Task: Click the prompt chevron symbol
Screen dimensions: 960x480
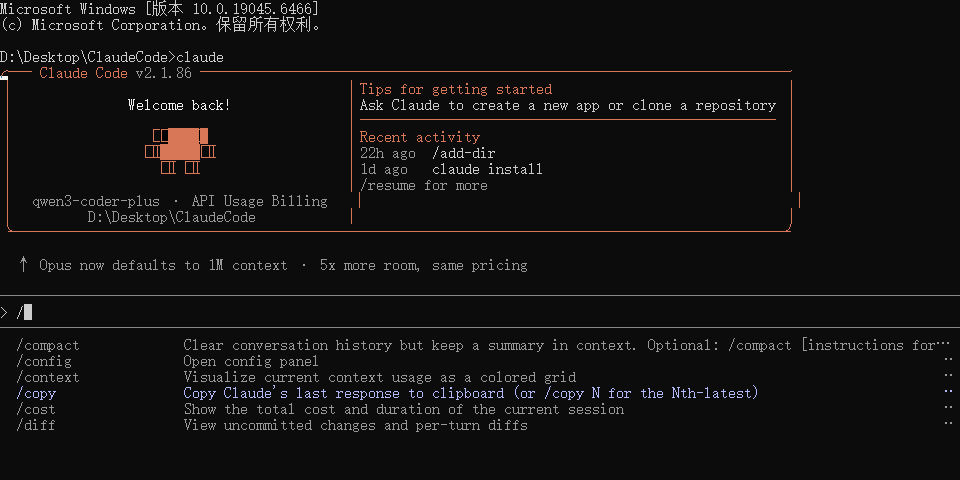Action: 5,313
